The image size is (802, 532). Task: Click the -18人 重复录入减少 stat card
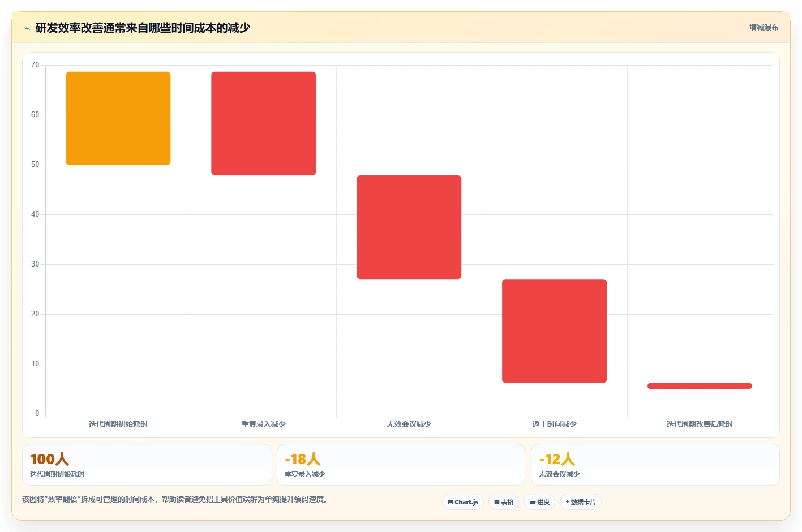[401, 465]
